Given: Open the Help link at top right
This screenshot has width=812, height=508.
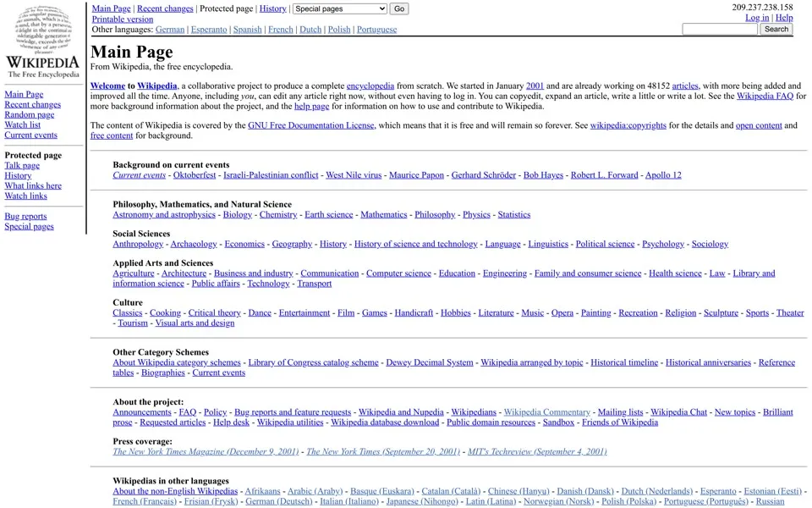Looking at the screenshot, I should (784, 18).
